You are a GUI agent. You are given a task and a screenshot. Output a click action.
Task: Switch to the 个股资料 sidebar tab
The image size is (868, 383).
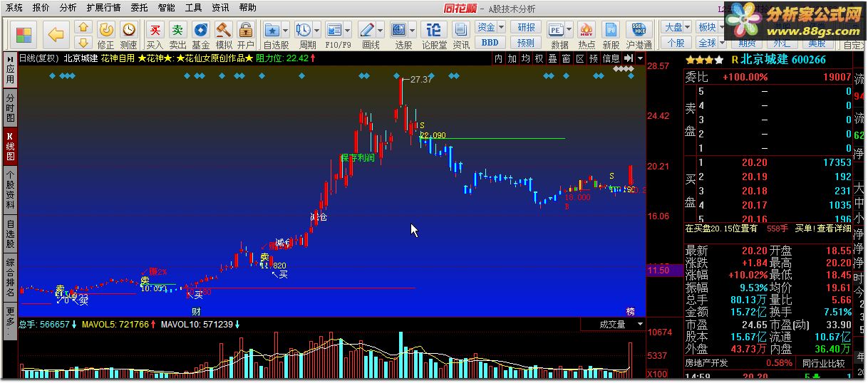[10, 190]
